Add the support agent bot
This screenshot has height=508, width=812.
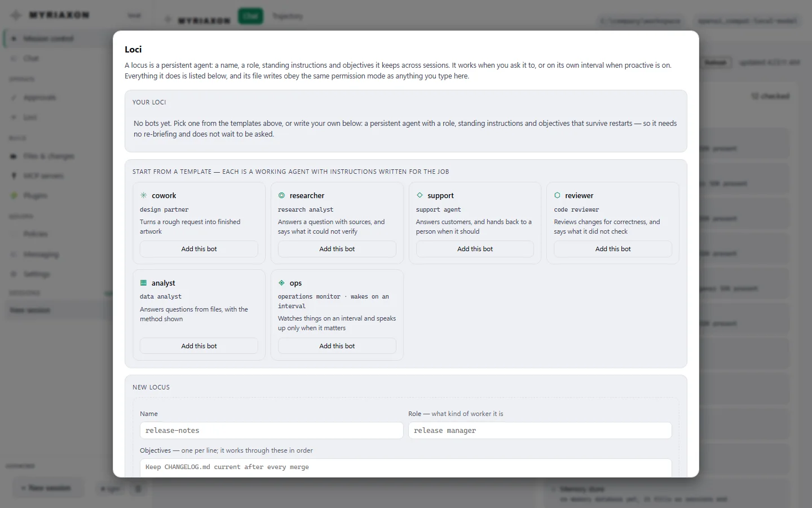[475, 249]
